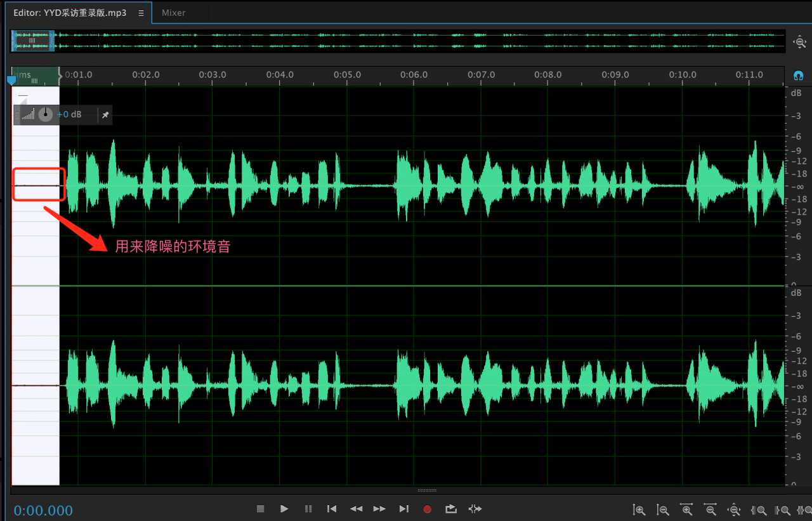Open the Editor panel hamburger menu
Viewport: 812px width, 521px height.
(x=141, y=13)
